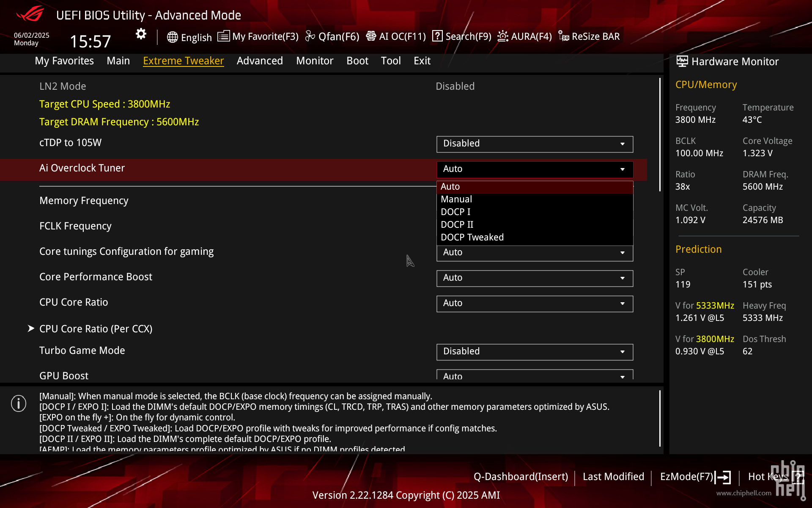Open AI OC(F11) guide

402,37
